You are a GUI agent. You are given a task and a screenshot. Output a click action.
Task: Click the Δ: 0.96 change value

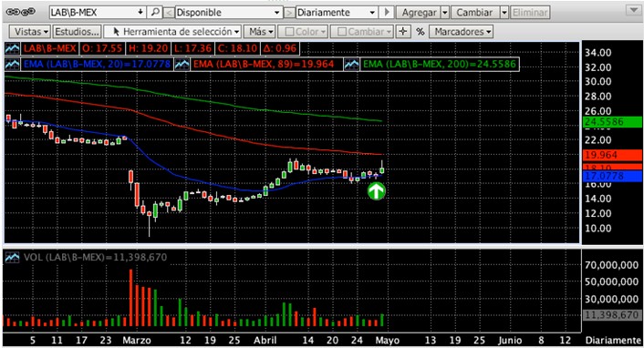pos(280,48)
